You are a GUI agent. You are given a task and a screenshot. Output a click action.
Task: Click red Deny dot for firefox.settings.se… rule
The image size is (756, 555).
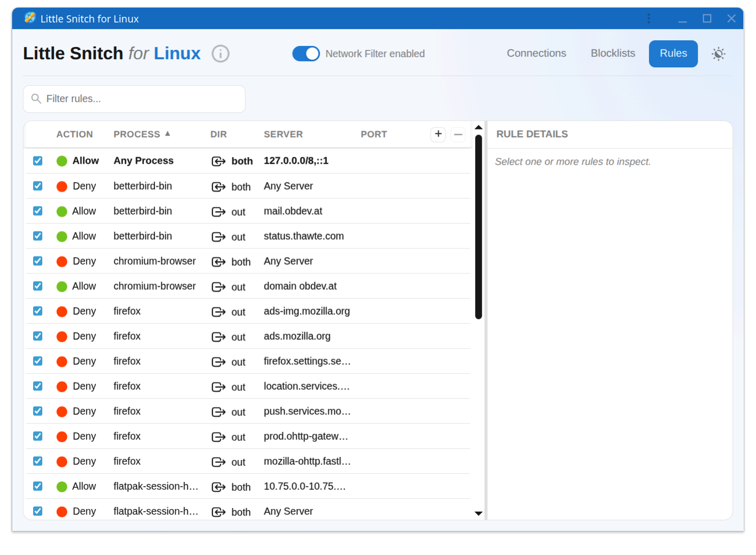click(x=62, y=361)
